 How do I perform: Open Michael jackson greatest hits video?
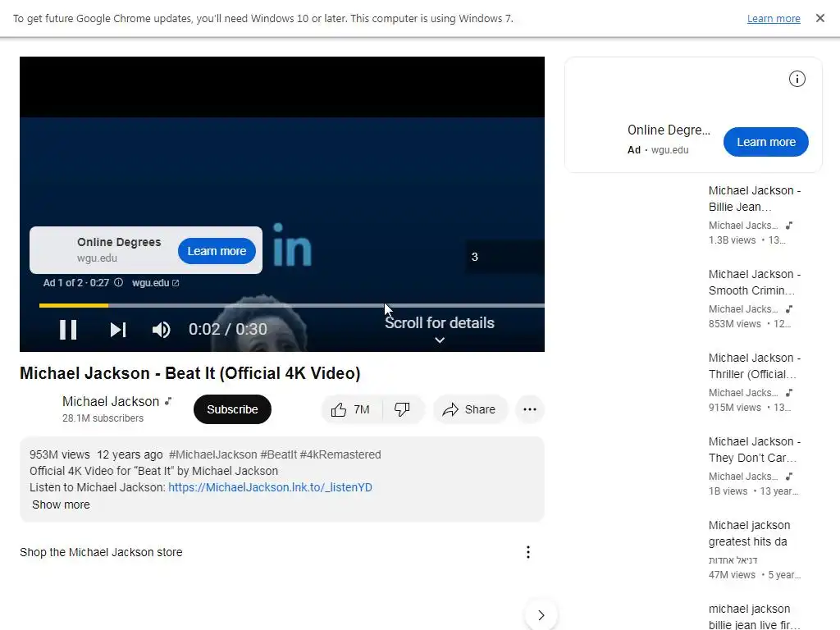coord(749,533)
